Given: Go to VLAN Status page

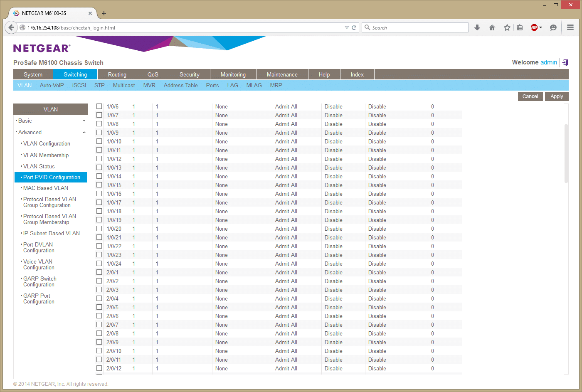Looking at the screenshot, I should (x=39, y=166).
